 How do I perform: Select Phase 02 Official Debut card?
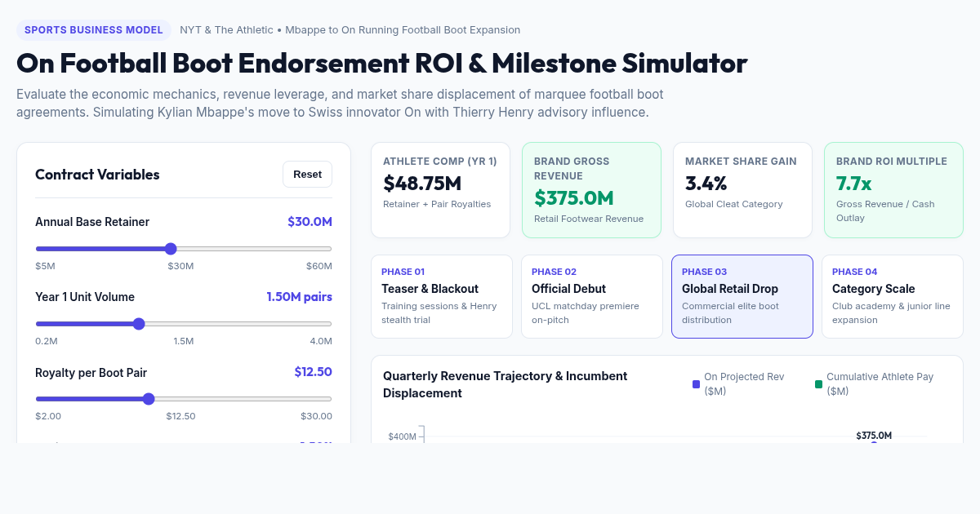pyautogui.click(x=592, y=296)
